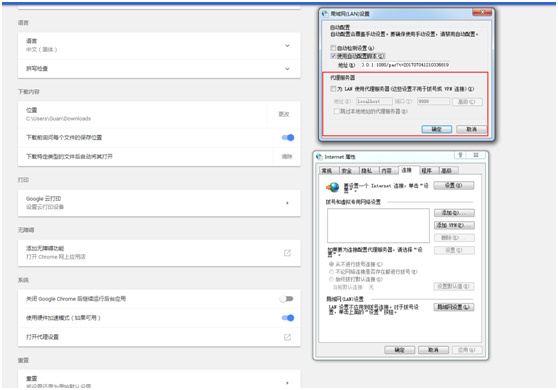Click the proxy 地址 localhost field
The image size is (558, 390).
click(374, 101)
